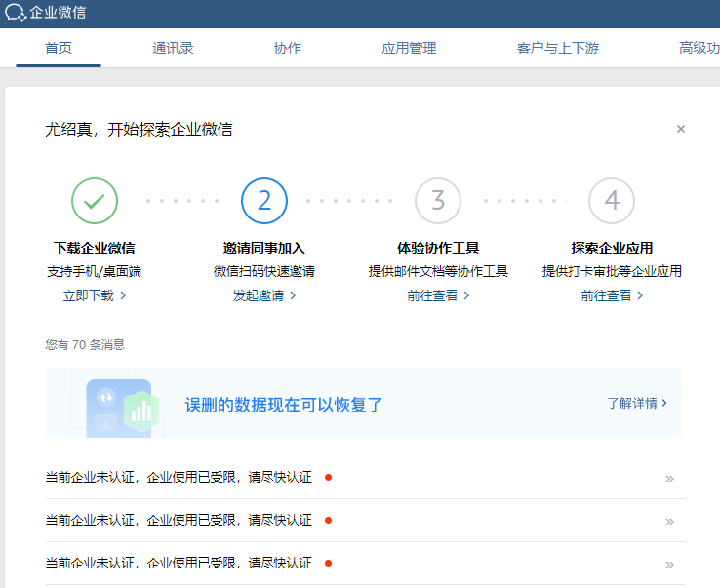
Task: Select step 3 circle icon
Action: pos(438,201)
